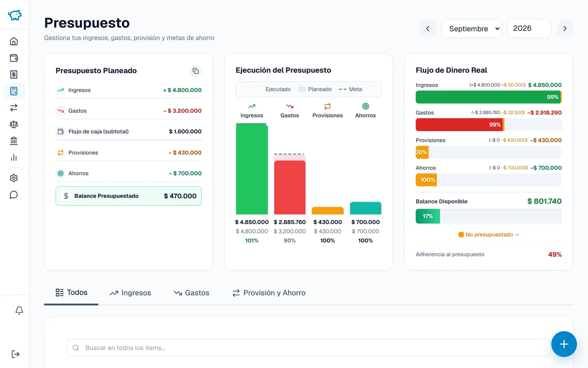Click the green Ingresos chart bar

tap(252, 169)
